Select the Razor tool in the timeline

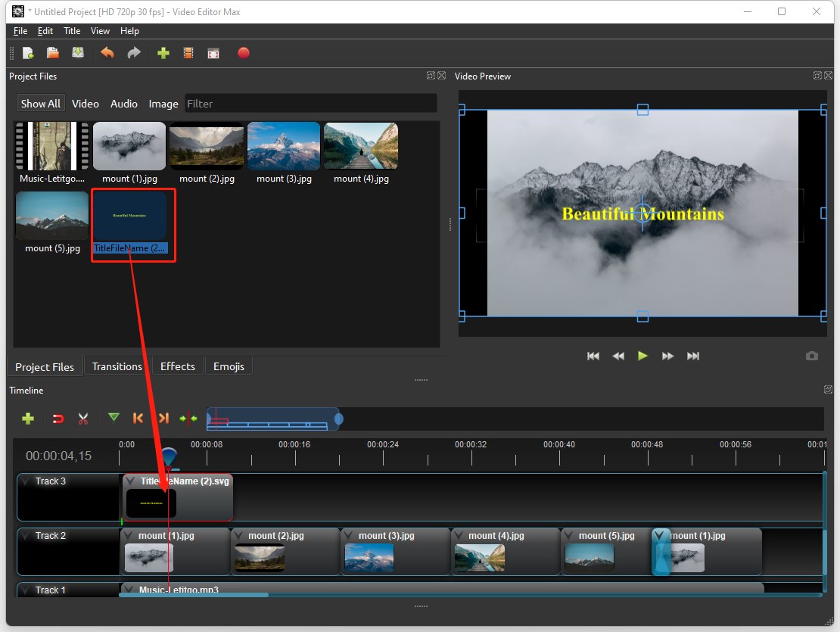click(83, 418)
